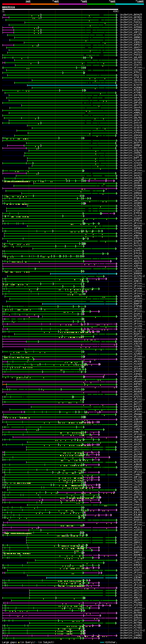Open hit UniRef100_Q6YNS1
The height and width of the screenshot is (644, 146).
coord(131,18)
